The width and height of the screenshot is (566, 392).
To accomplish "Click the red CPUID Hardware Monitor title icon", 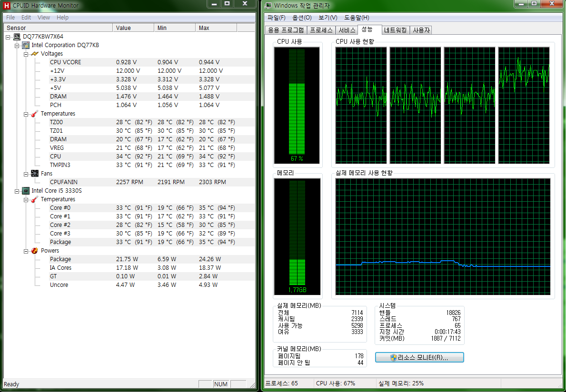I will (6, 5).
